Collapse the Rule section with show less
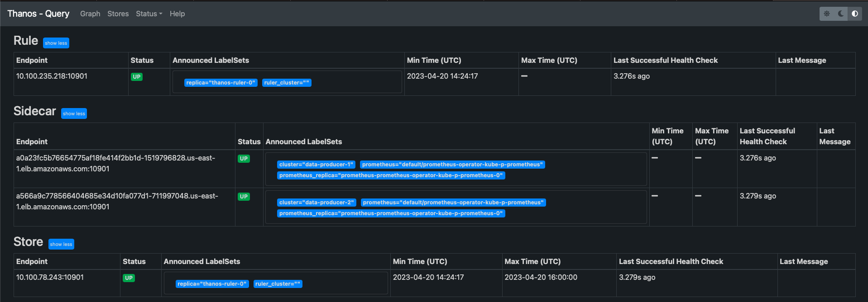 pos(56,43)
